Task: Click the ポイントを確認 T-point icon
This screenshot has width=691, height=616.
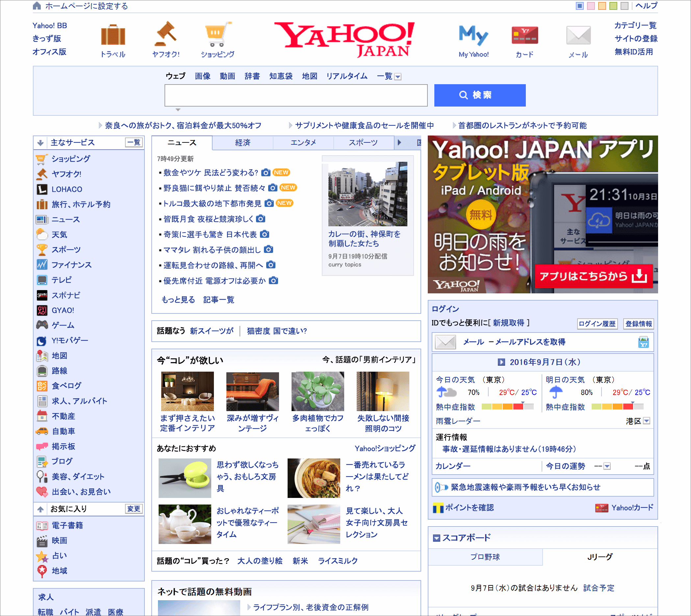Action: coord(438,508)
